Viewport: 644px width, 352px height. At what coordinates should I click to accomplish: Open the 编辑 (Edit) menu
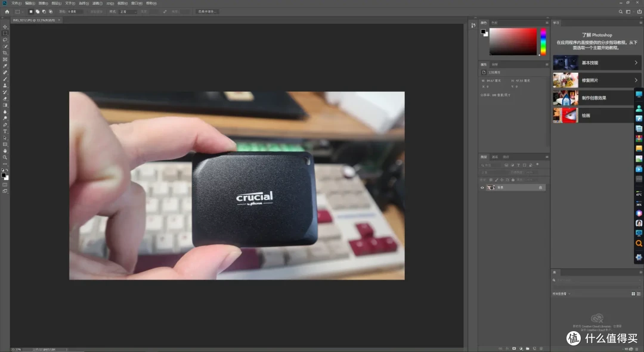(x=30, y=4)
